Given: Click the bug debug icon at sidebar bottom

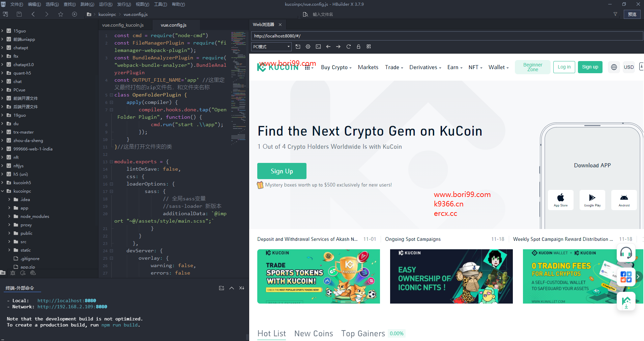Looking at the screenshot, I should (x=13, y=273).
